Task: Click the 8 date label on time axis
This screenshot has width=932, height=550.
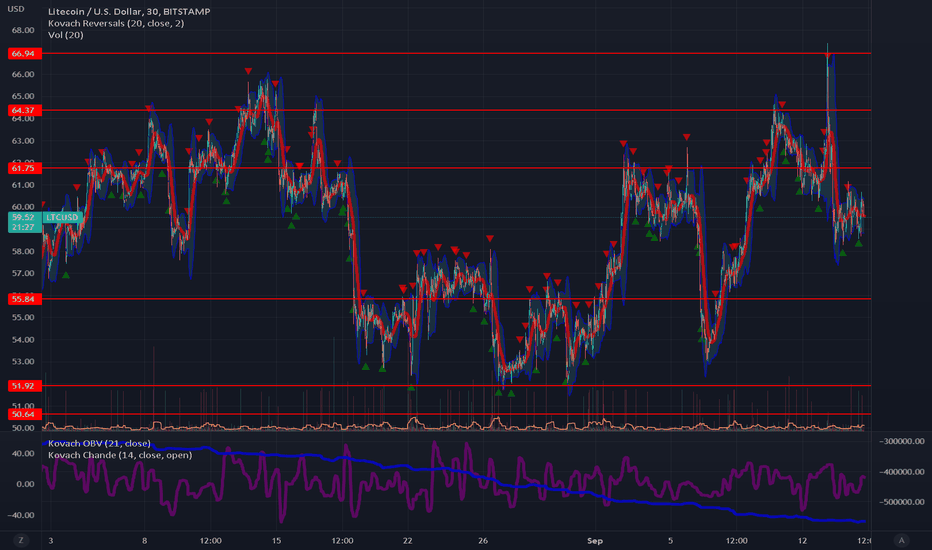Action: click(x=144, y=540)
